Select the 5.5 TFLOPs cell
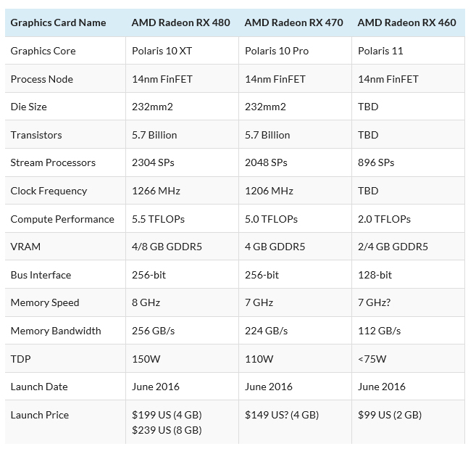 (159, 219)
